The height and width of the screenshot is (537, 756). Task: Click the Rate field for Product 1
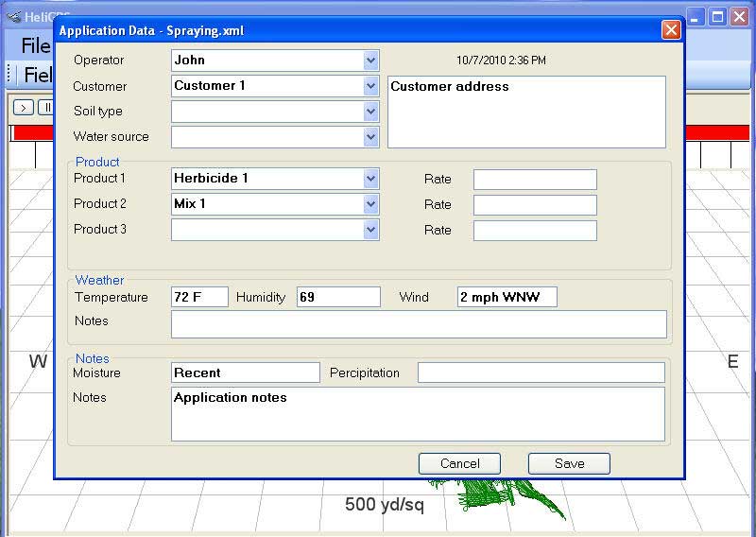[x=535, y=180]
